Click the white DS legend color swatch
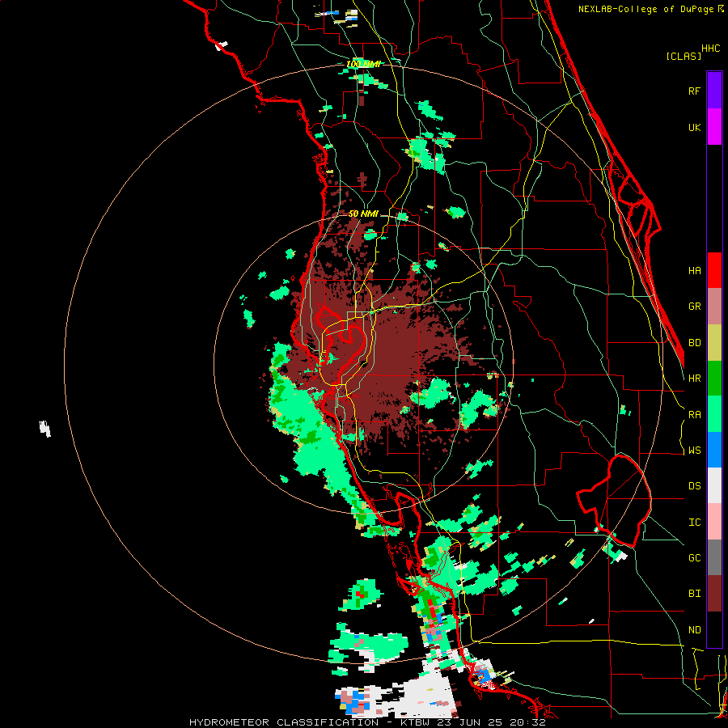 click(x=714, y=485)
